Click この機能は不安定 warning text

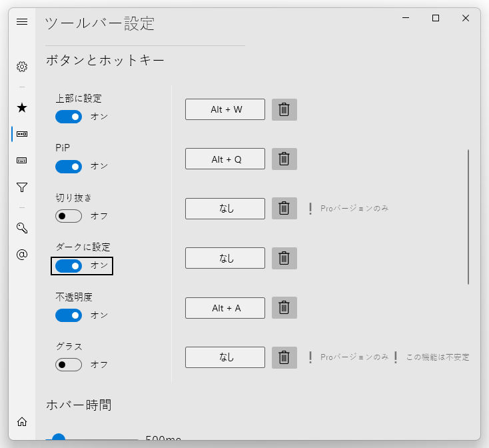438,357
